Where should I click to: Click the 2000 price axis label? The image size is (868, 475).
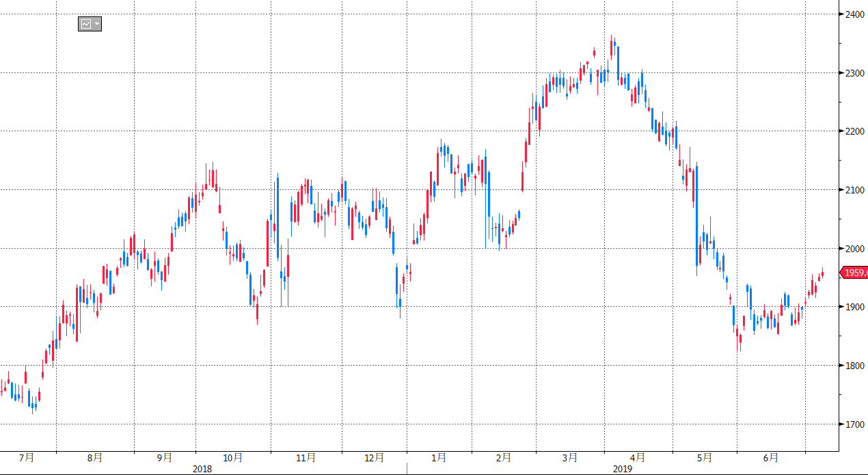pyautogui.click(x=854, y=249)
